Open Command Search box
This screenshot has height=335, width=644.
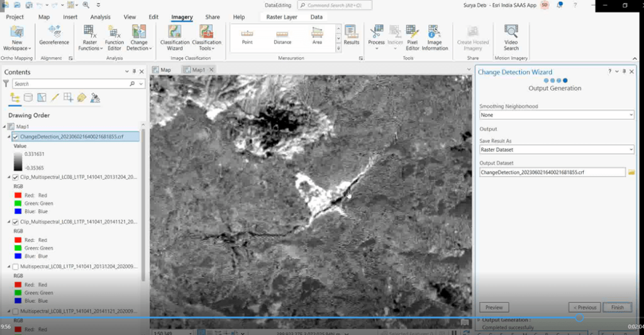click(x=335, y=5)
